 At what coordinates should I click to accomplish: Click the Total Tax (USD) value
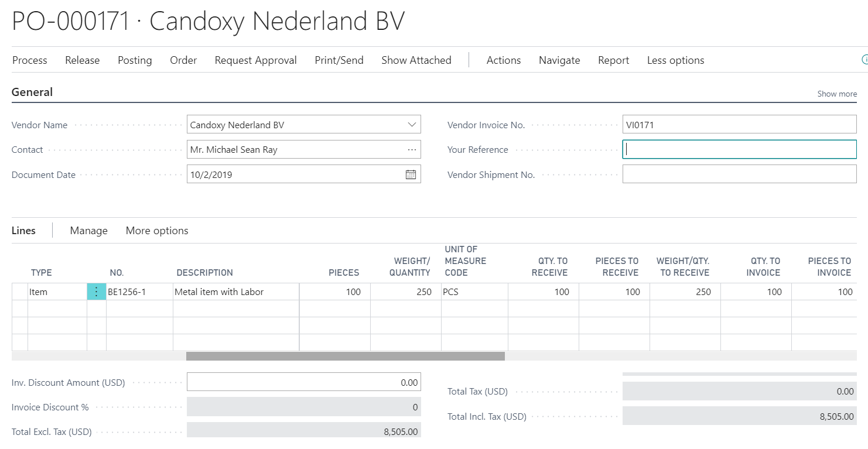740,391
